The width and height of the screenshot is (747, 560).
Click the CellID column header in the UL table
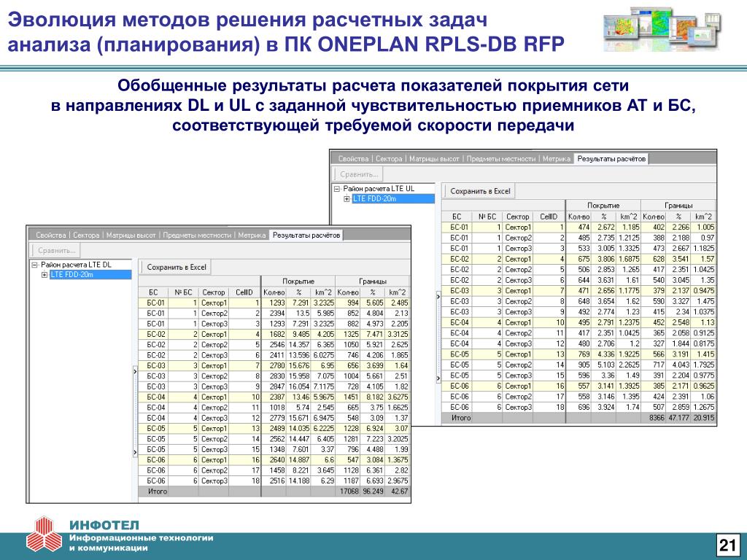[x=549, y=217]
